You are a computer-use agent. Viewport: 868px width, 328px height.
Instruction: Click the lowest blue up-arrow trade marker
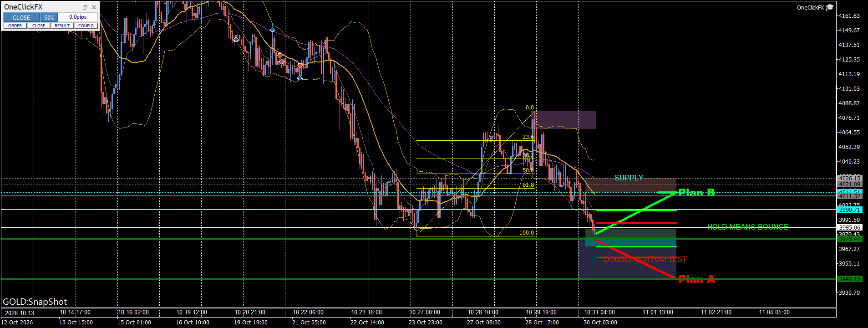(x=299, y=78)
